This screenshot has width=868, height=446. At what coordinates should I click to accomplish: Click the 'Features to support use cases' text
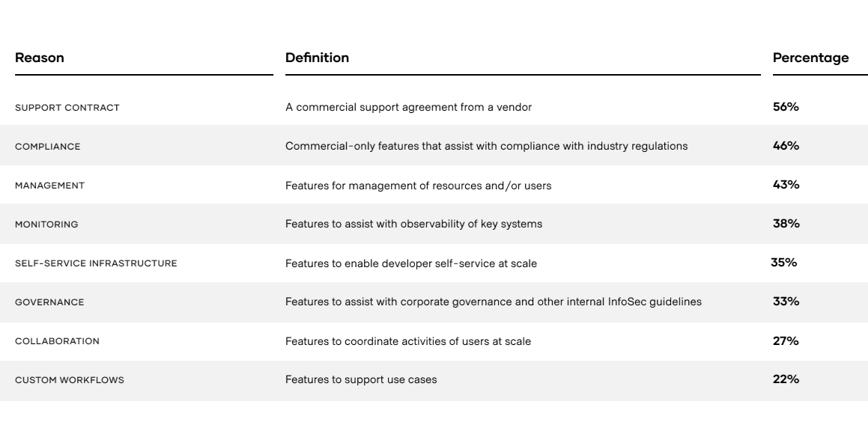click(361, 379)
